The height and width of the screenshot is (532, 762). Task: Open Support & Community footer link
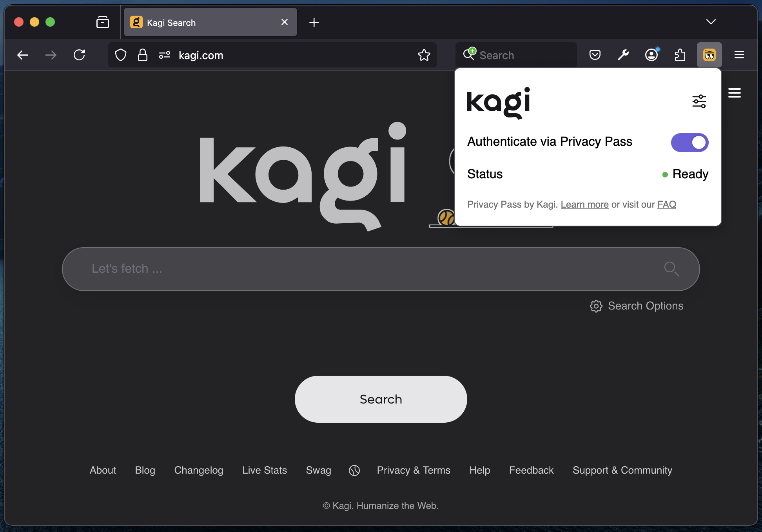(622, 470)
